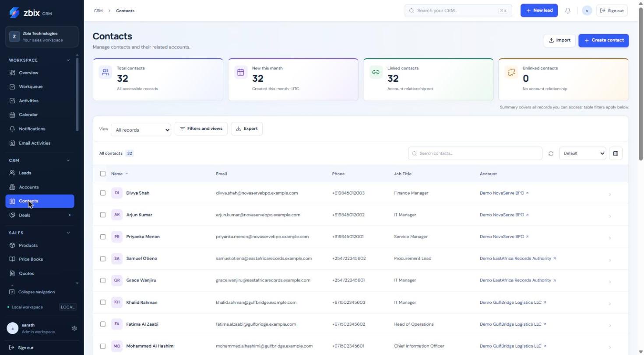Screen dimensions: 644x355
Task: Open the column chooser icon
Action: 616,153
